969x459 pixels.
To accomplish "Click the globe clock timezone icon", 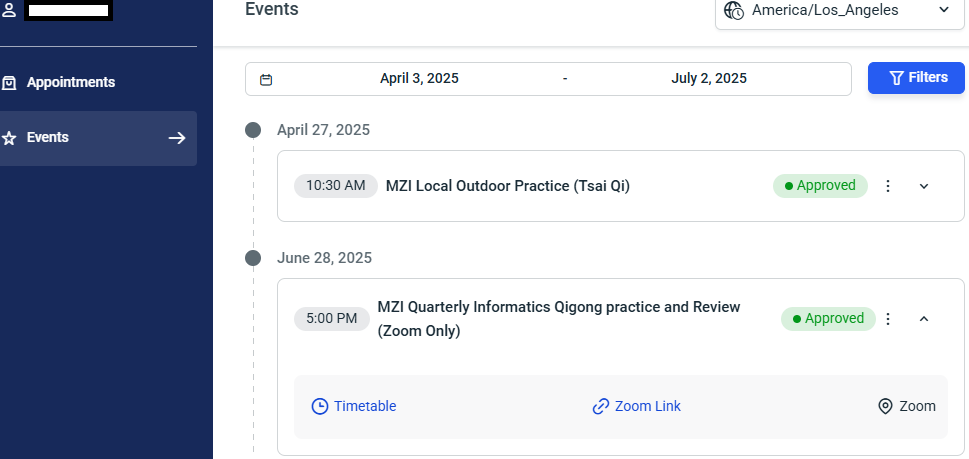I will tap(734, 10).
